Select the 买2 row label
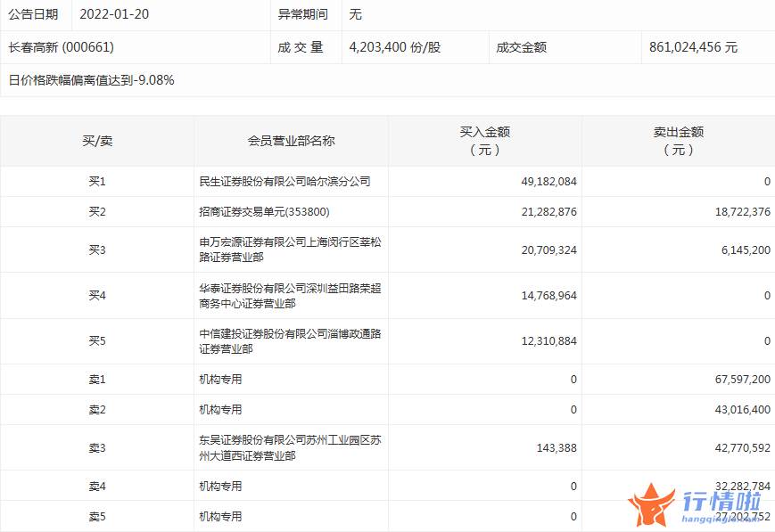This screenshot has height=532, width=775. point(97,212)
